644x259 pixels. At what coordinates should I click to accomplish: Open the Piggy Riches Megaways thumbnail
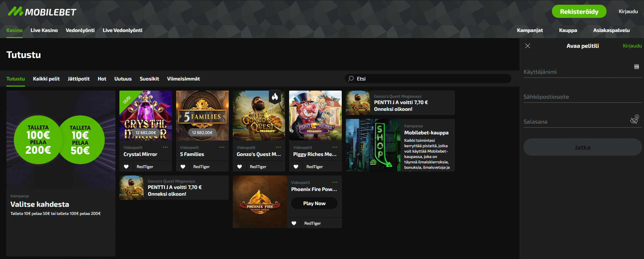[x=315, y=116]
